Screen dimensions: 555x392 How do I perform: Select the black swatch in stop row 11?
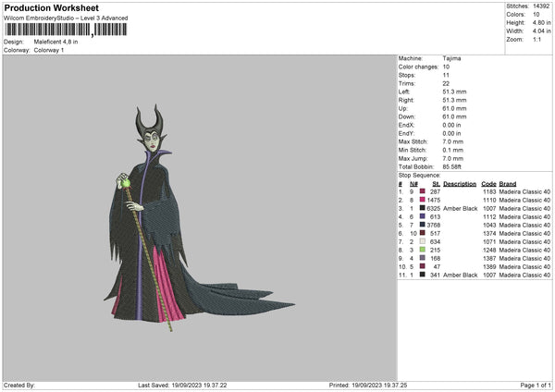point(423,275)
